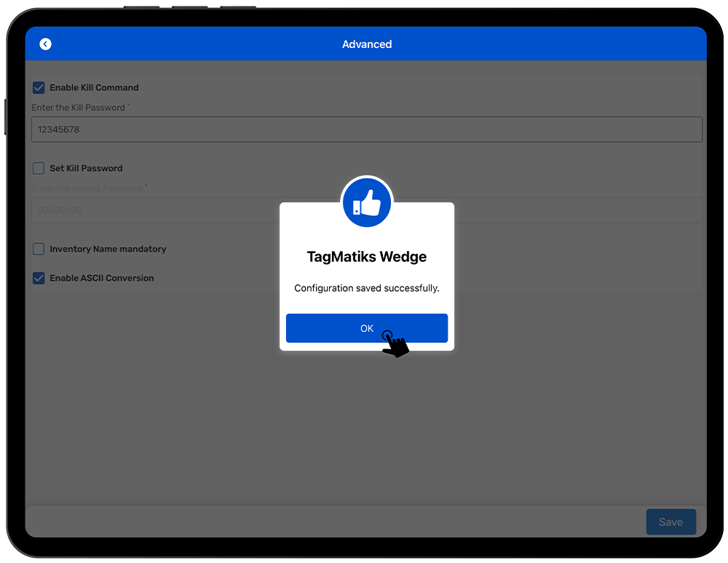728x563 pixels.
Task: Click the Advanced page title
Action: [x=367, y=44]
